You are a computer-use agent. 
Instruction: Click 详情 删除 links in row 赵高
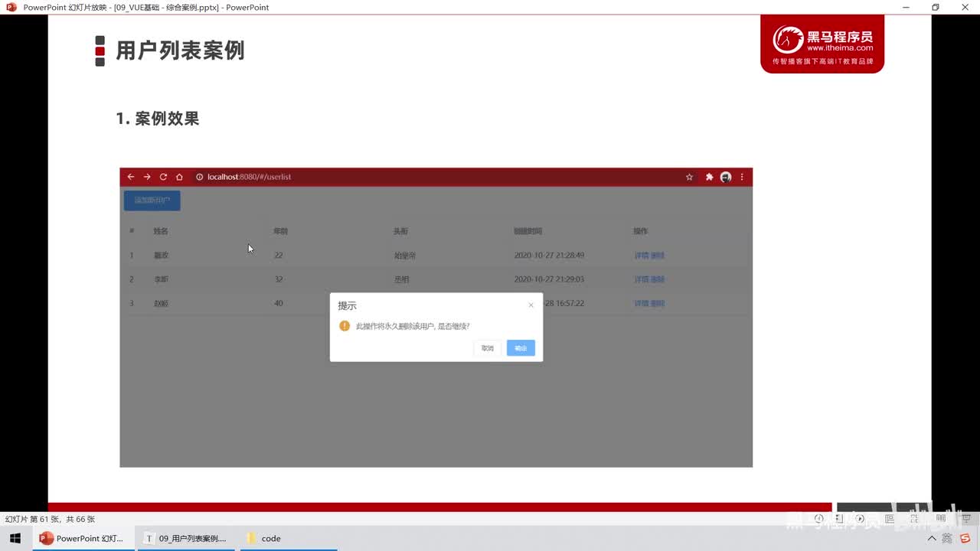[x=649, y=304]
